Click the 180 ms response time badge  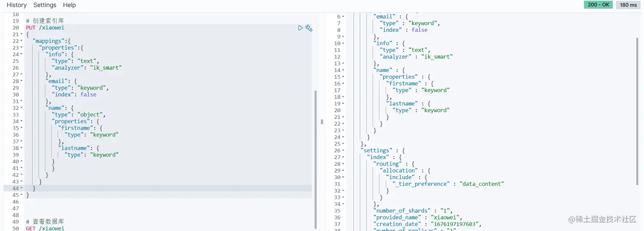click(628, 5)
